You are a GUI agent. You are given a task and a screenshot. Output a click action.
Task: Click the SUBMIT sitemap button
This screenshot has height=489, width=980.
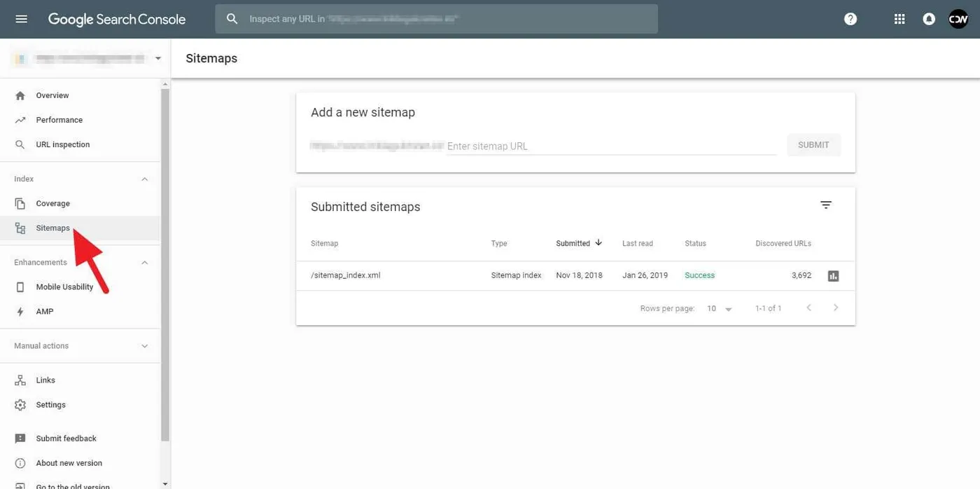[813, 145]
